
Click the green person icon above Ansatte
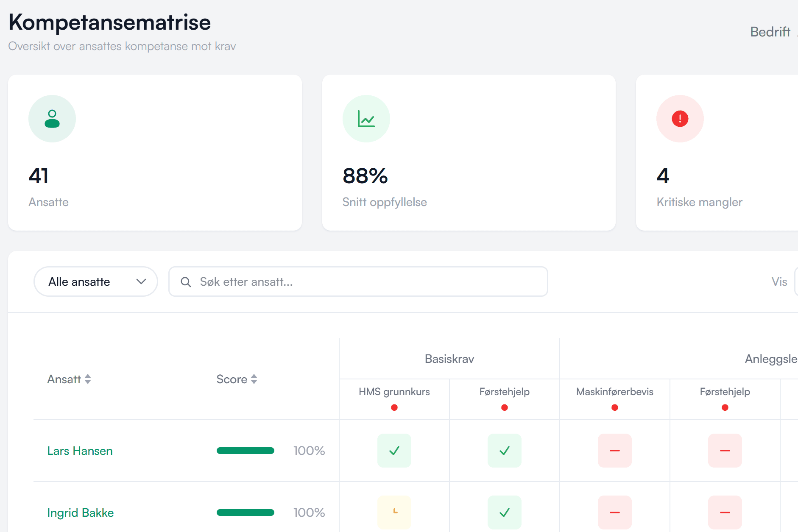coord(52,119)
